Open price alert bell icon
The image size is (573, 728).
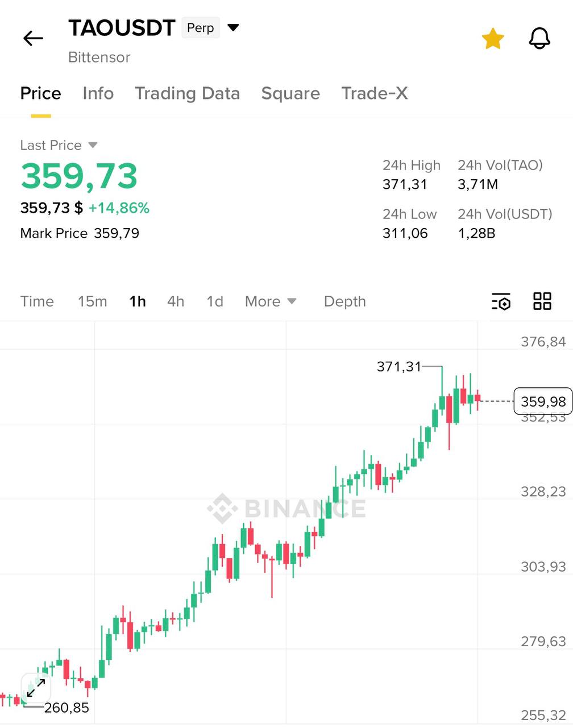coord(539,39)
